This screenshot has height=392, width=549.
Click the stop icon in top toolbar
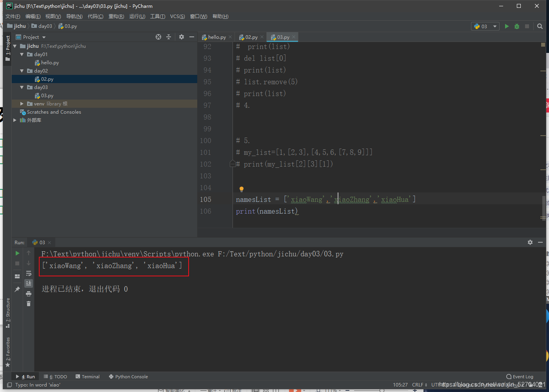[x=527, y=26]
